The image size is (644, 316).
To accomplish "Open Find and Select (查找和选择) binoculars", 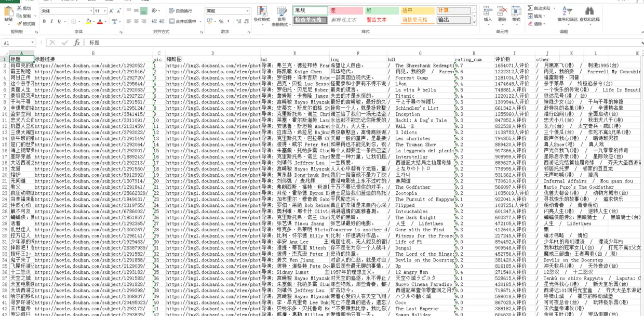I will (x=589, y=15).
